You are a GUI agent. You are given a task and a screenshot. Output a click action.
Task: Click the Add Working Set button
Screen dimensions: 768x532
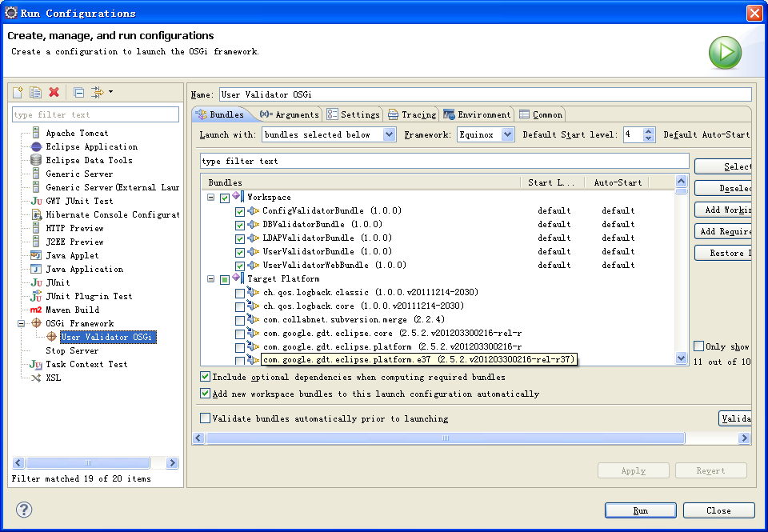pyautogui.click(x=723, y=210)
